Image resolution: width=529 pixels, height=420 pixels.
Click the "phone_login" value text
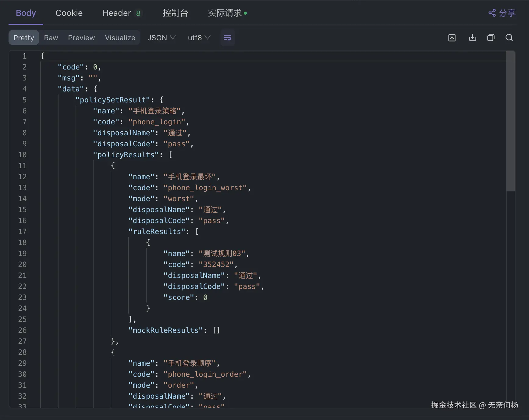tap(157, 122)
